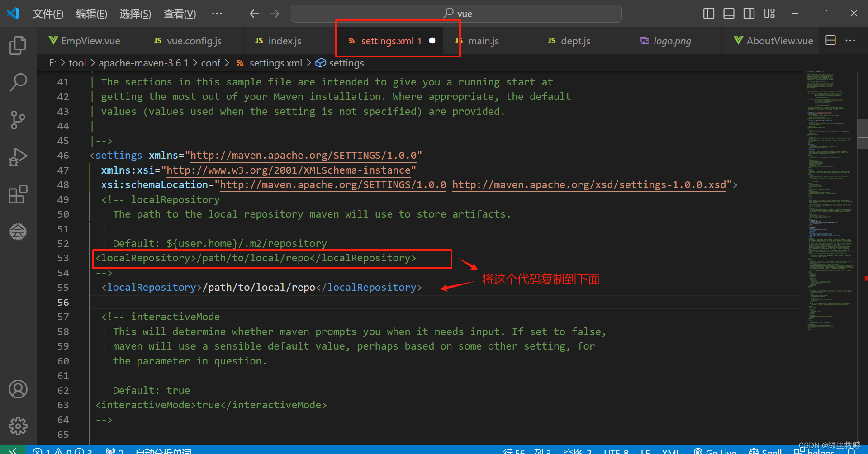
Task: Toggle the bottom panel visibility
Action: pos(728,14)
